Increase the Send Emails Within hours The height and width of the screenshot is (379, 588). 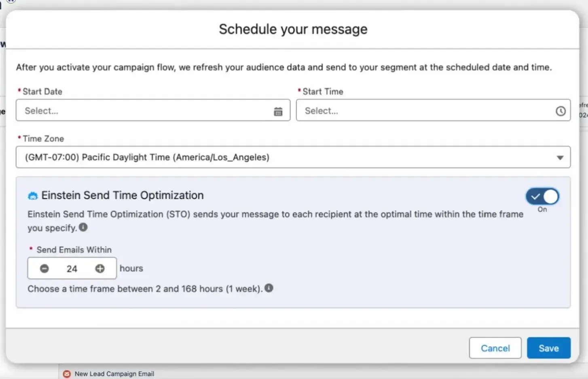pyautogui.click(x=100, y=269)
